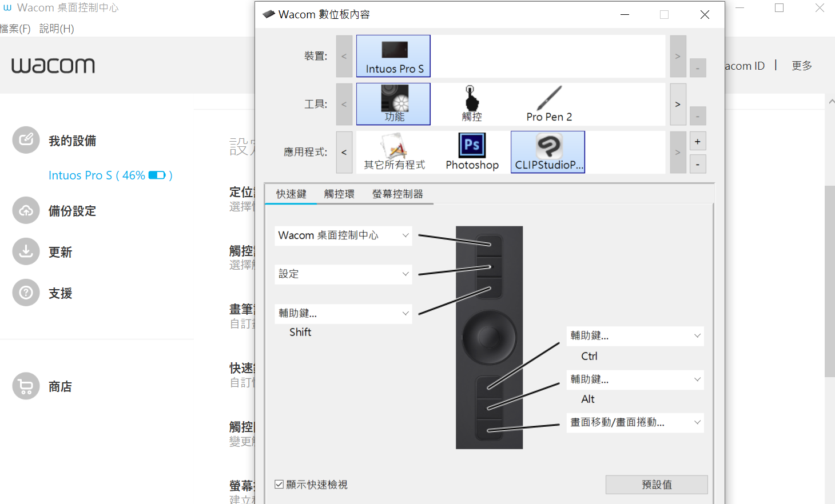835x504 pixels.
Task: Open the 商店 cart icon in sidebar
Action: click(26, 386)
